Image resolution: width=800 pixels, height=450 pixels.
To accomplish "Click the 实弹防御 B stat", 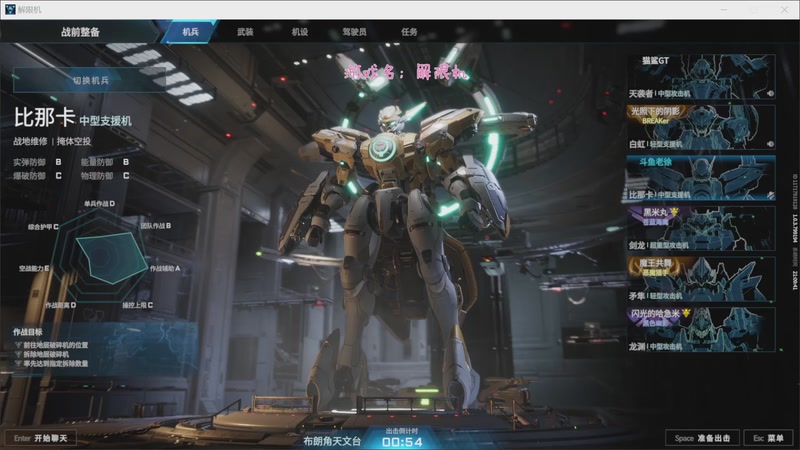I will (37, 162).
